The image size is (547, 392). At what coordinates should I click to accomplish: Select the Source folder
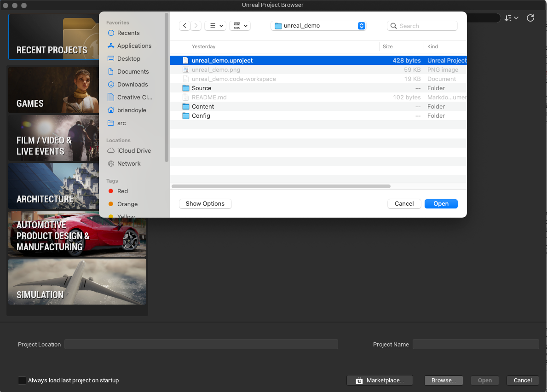318,88
